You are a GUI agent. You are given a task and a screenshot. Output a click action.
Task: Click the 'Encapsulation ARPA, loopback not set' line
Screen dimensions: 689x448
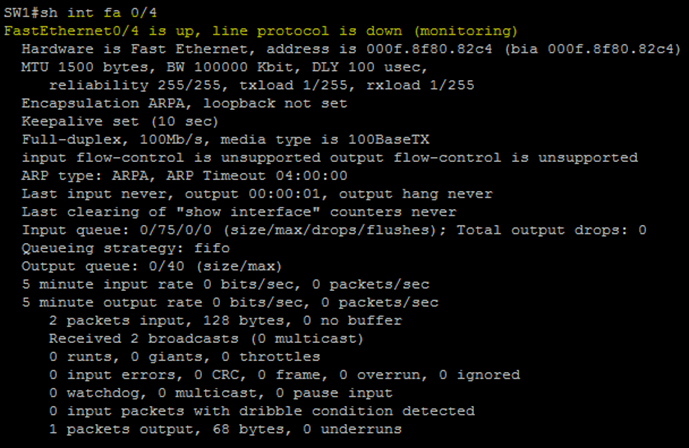click(184, 102)
